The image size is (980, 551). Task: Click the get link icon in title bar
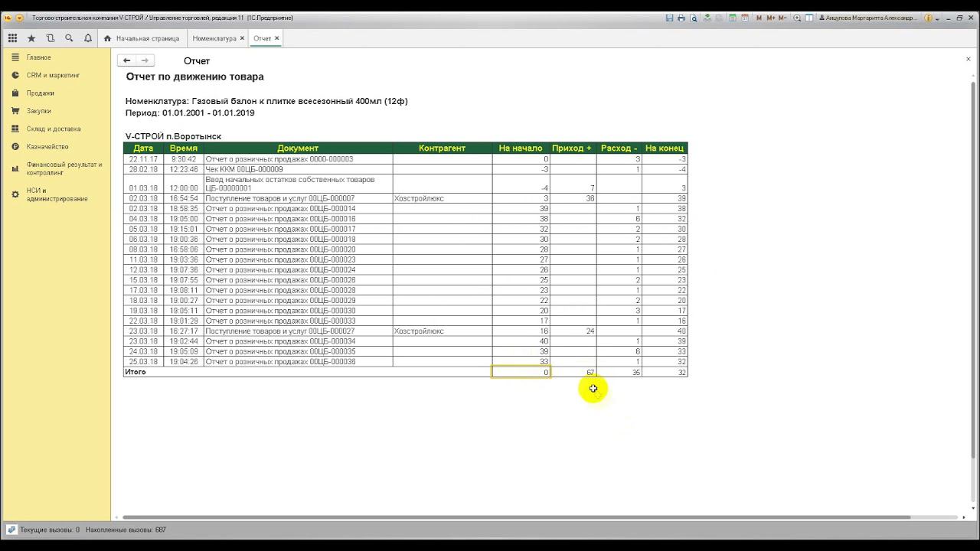707,18
